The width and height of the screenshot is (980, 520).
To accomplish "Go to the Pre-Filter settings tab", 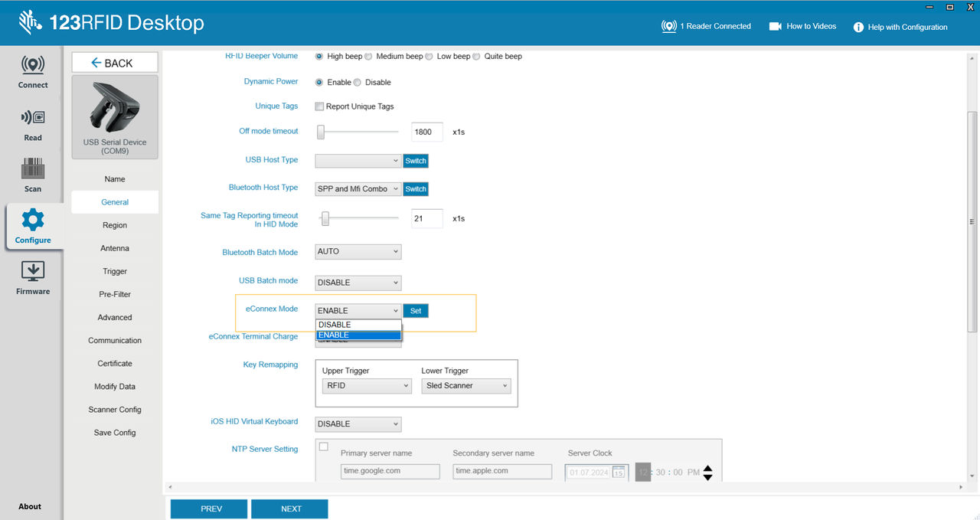I will 115,294.
